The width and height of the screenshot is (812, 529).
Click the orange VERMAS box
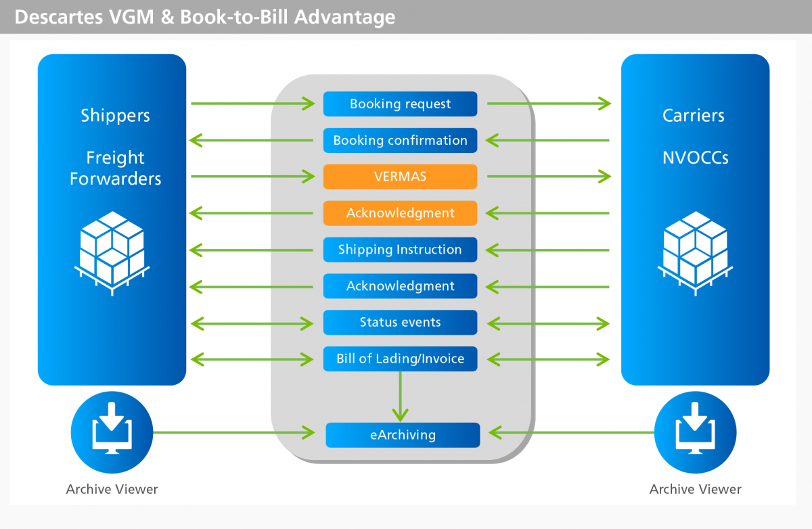click(400, 177)
